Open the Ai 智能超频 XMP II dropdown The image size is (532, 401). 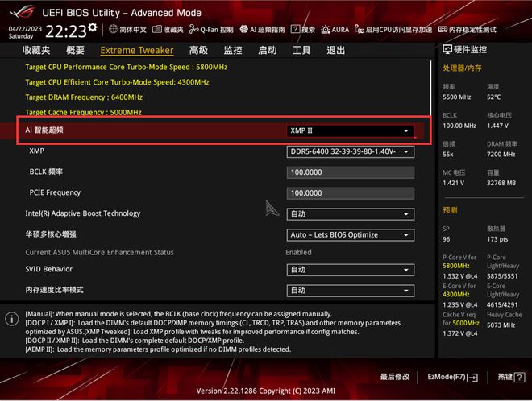pyautogui.click(x=350, y=130)
